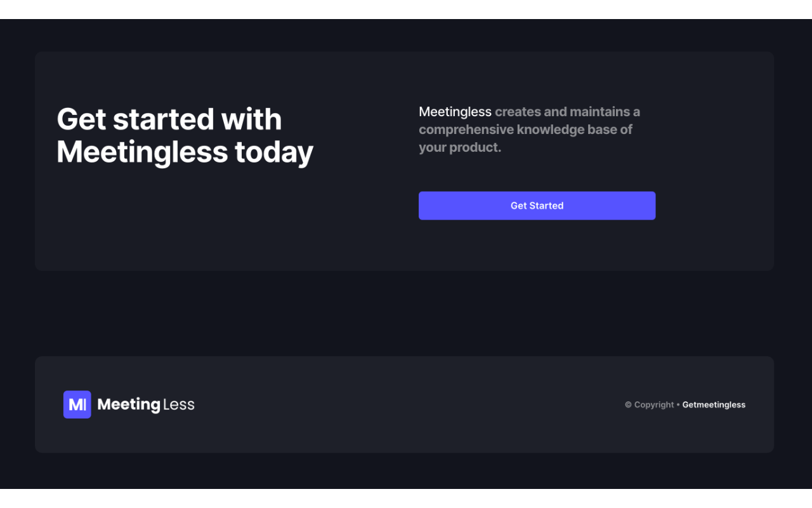Select the violet logo badge next to MeetingLess
Screen dimensions: 812x508
[77, 404]
